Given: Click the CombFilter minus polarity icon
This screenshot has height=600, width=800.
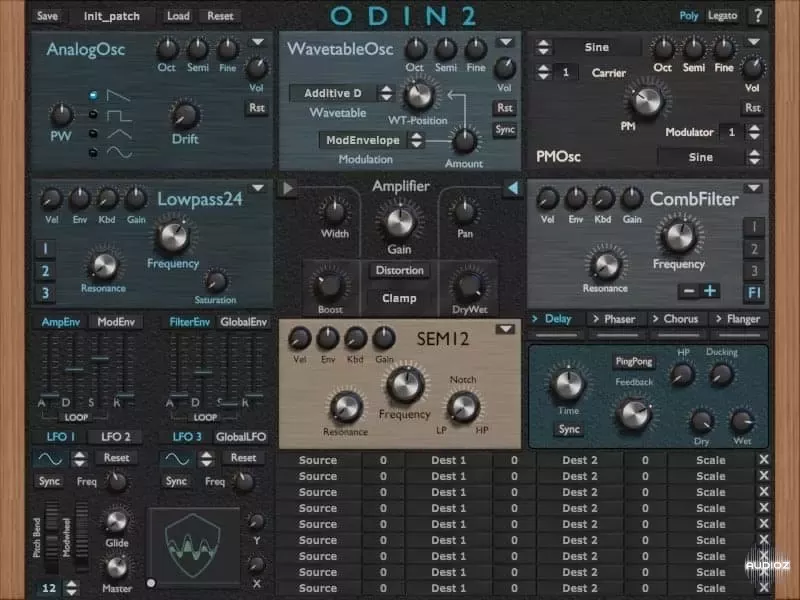Looking at the screenshot, I should tap(689, 291).
